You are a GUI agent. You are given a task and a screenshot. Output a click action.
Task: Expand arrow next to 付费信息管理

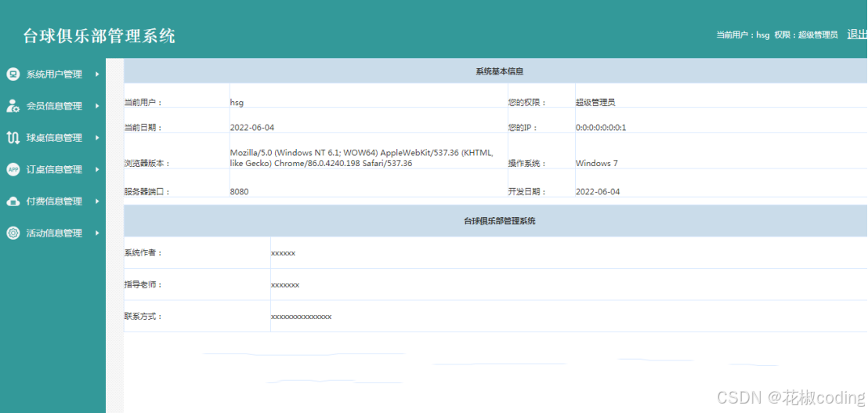pos(97,201)
